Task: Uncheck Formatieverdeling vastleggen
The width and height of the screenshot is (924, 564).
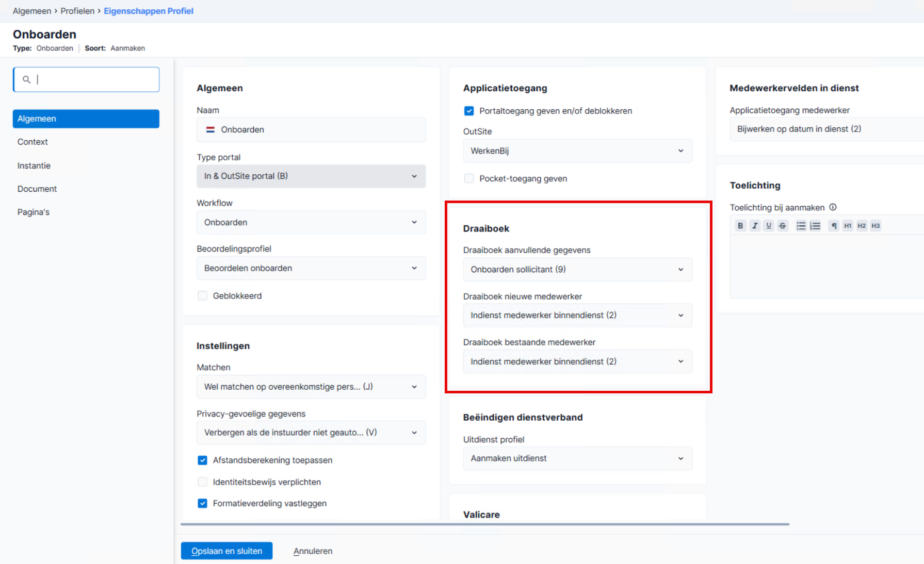Action: click(202, 503)
